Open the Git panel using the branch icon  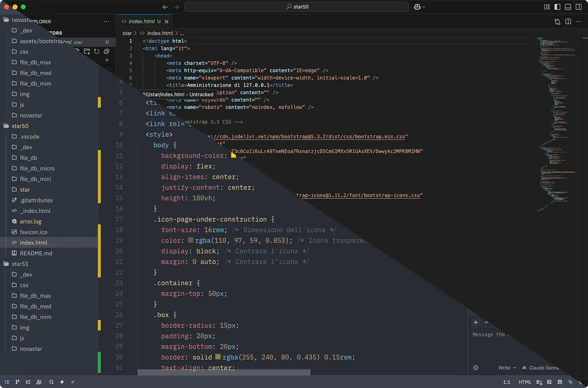(x=17, y=382)
